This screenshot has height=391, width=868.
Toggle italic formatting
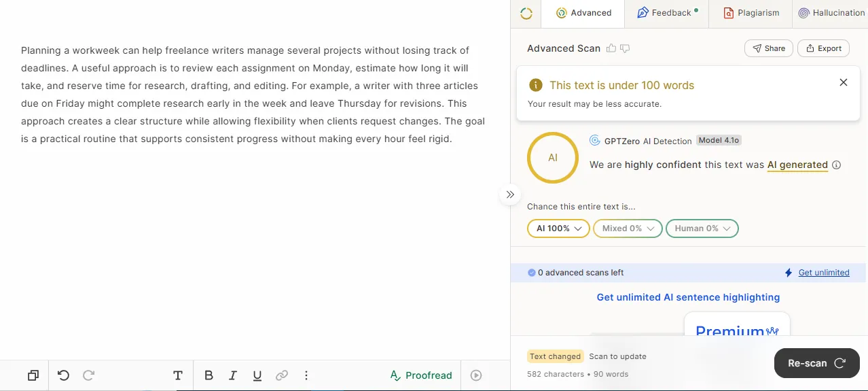[233, 375]
